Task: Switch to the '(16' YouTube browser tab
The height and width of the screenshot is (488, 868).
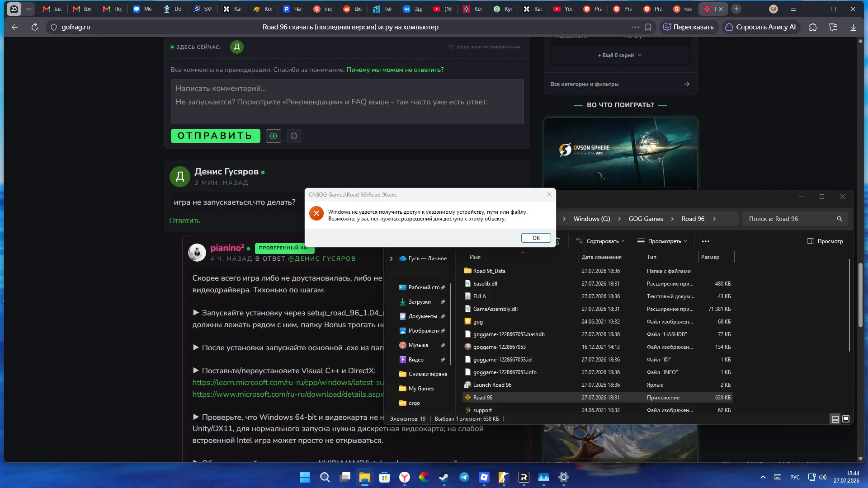Action: pos(443,9)
